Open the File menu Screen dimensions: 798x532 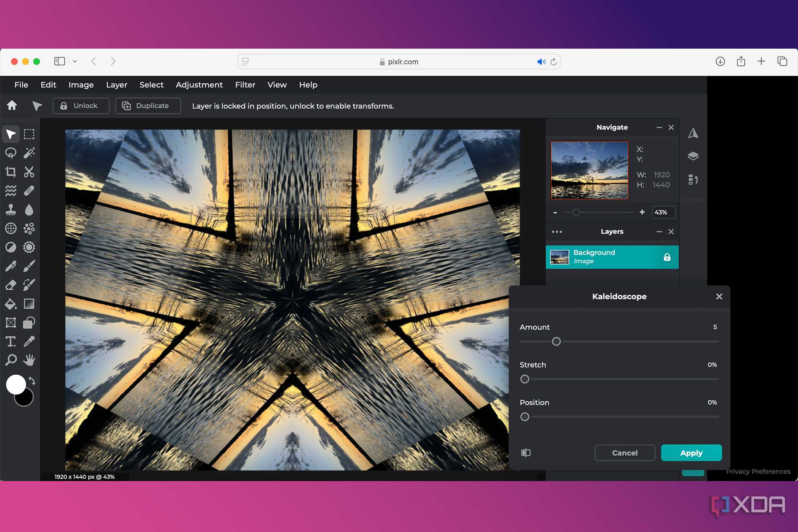(x=21, y=85)
